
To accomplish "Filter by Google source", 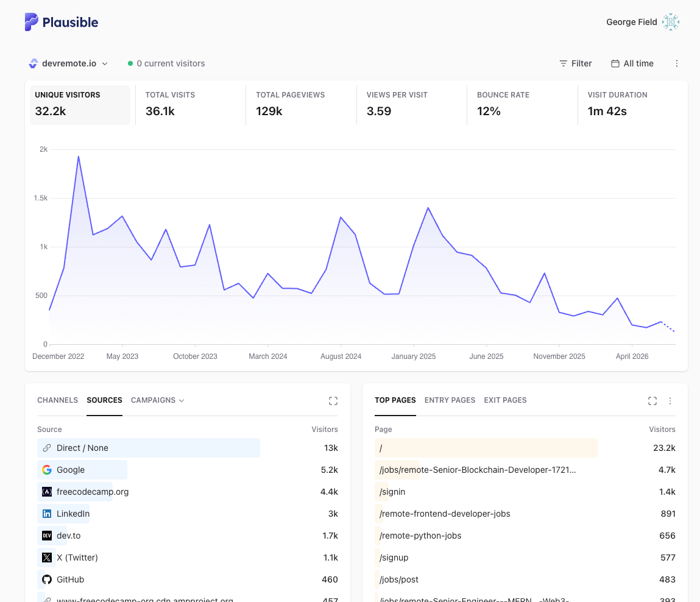I will [71, 470].
